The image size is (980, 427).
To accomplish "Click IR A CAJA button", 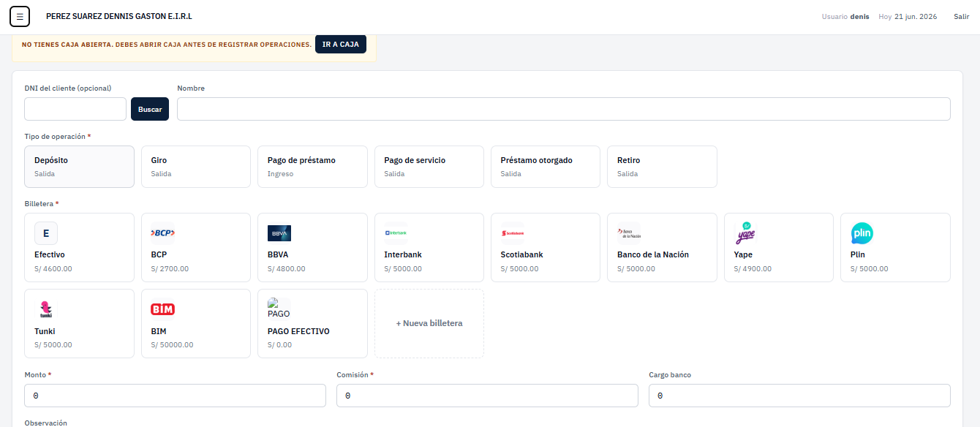I will 341,44.
